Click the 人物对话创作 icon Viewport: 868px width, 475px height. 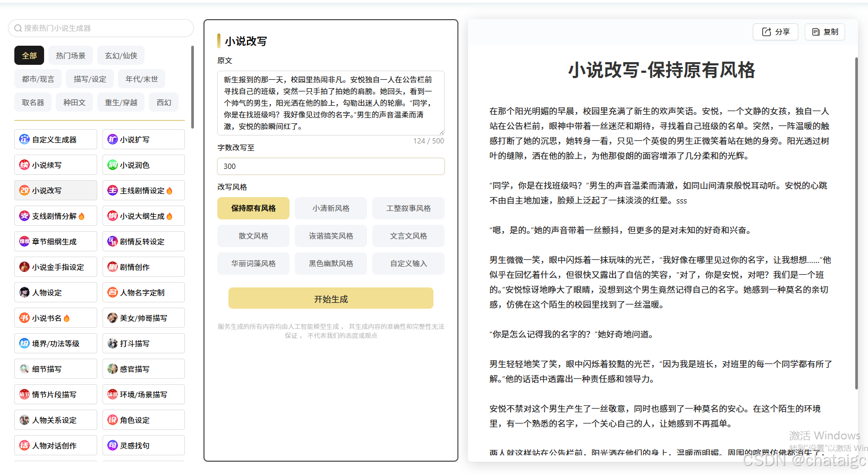point(24,445)
